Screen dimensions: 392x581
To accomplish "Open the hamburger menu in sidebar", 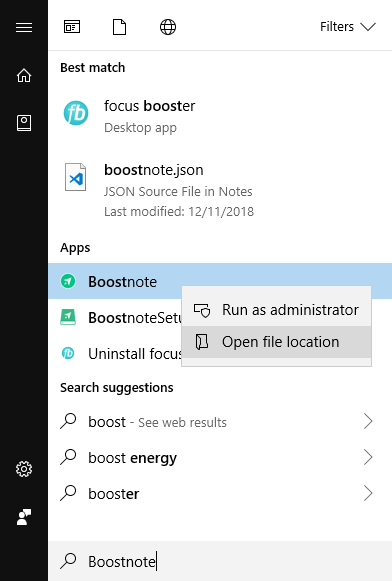I will click(x=24, y=27).
